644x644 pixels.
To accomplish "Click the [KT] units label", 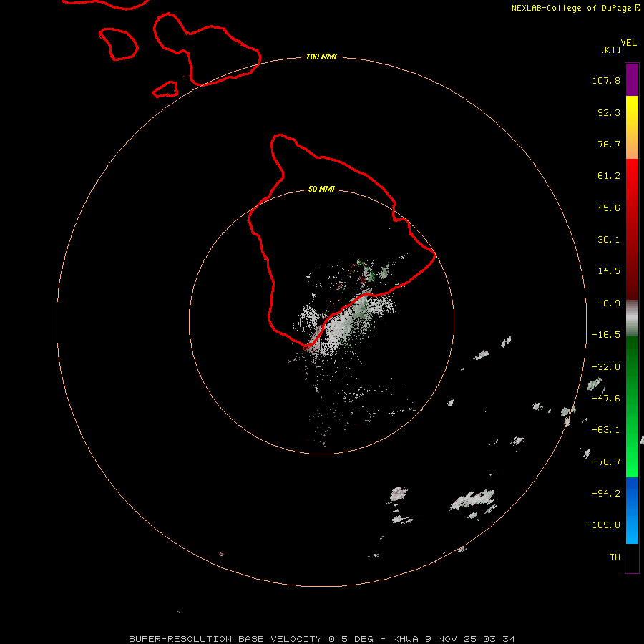I will coord(610,49).
